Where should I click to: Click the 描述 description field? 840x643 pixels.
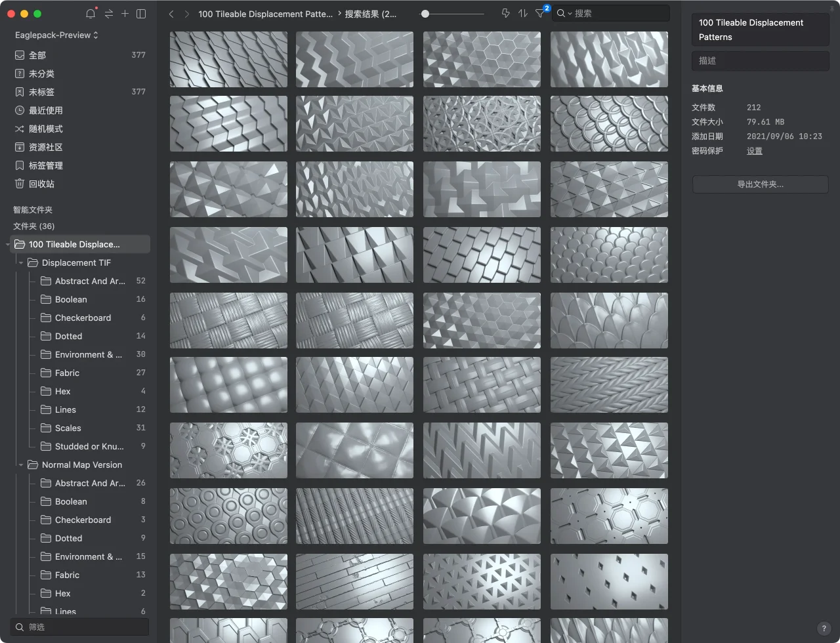[x=760, y=60]
